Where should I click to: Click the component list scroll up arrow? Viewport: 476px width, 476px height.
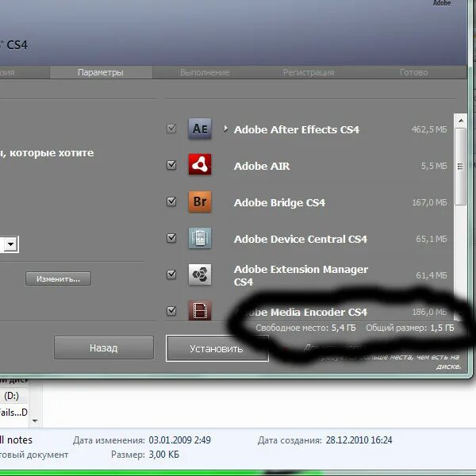click(461, 121)
